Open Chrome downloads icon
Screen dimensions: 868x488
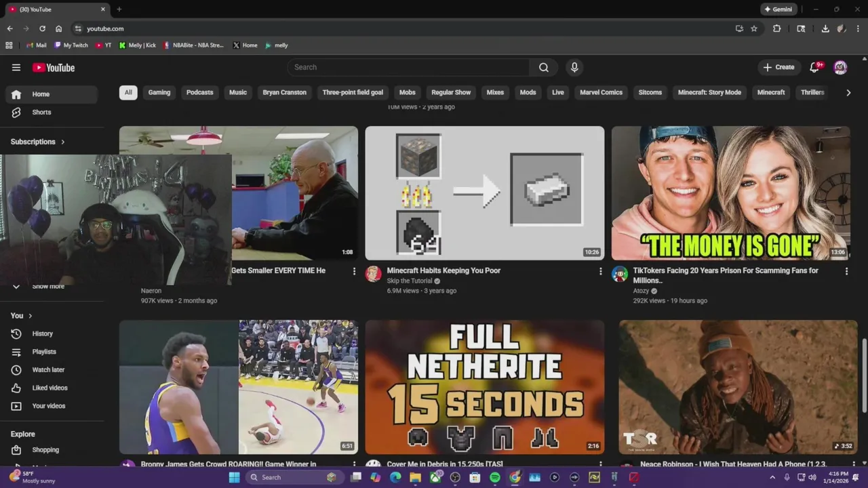[825, 28]
